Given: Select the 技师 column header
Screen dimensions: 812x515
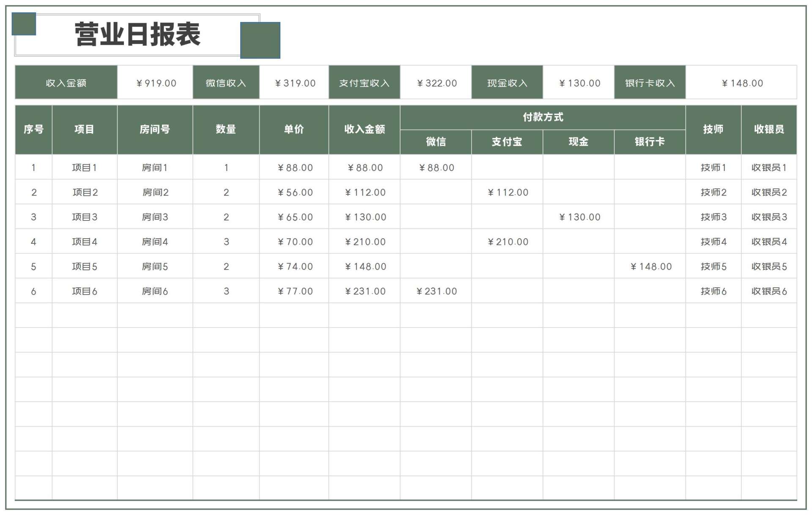Looking at the screenshot, I should pyautogui.click(x=713, y=129).
